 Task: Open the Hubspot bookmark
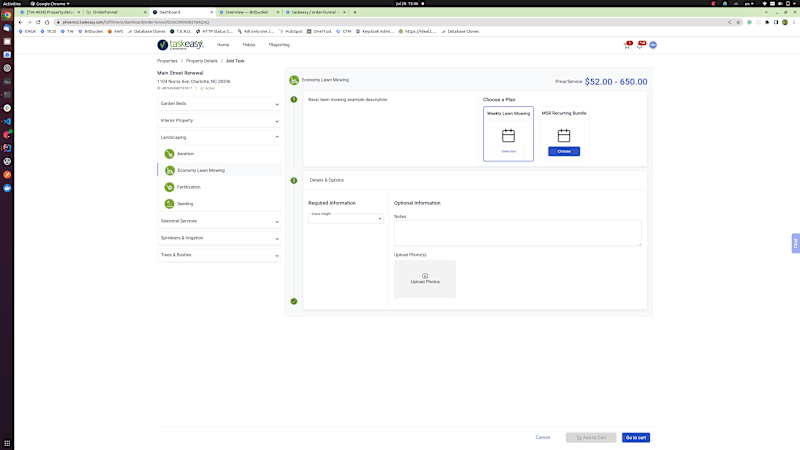(291, 31)
